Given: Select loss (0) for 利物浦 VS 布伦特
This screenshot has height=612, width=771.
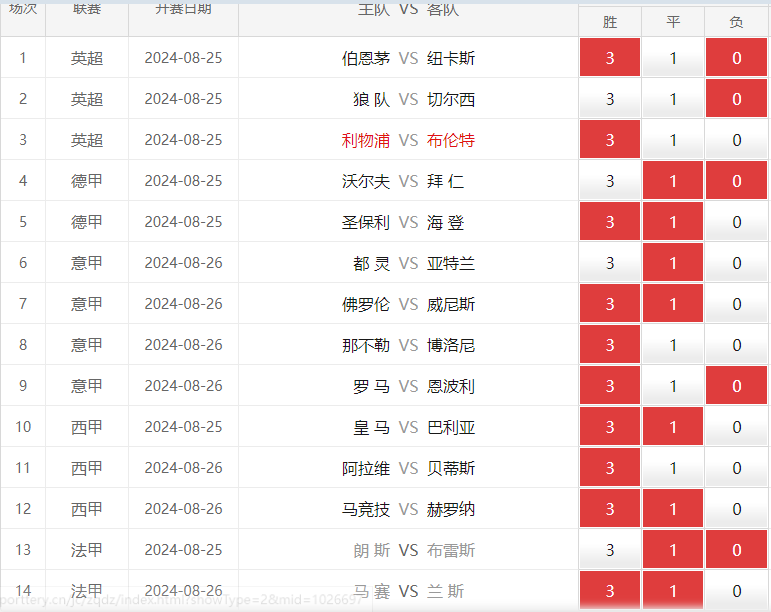Looking at the screenshot, I should (736, 140).
